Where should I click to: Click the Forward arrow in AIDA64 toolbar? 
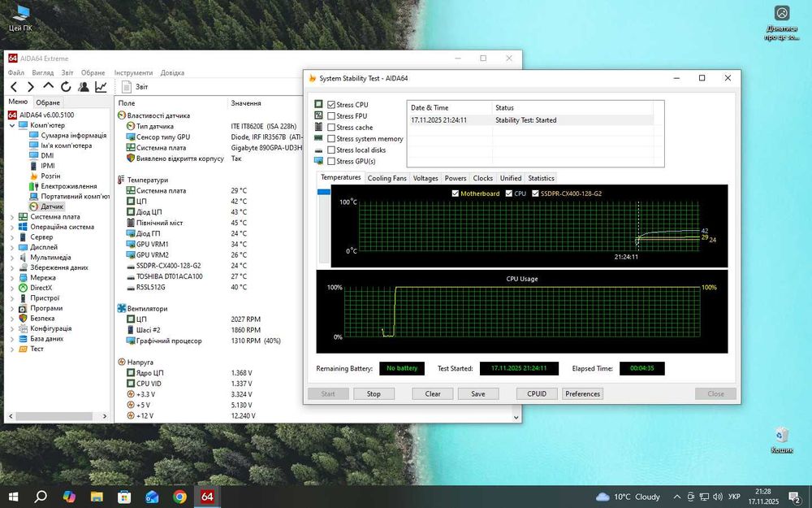pyautogui.click(x=31, y=87)
